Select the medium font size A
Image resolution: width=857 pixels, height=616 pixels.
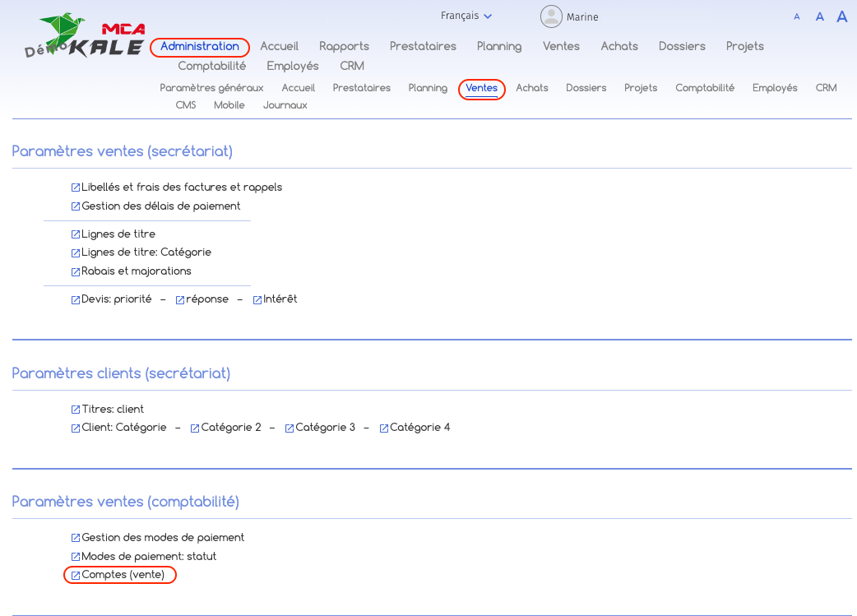coord(819,17)
